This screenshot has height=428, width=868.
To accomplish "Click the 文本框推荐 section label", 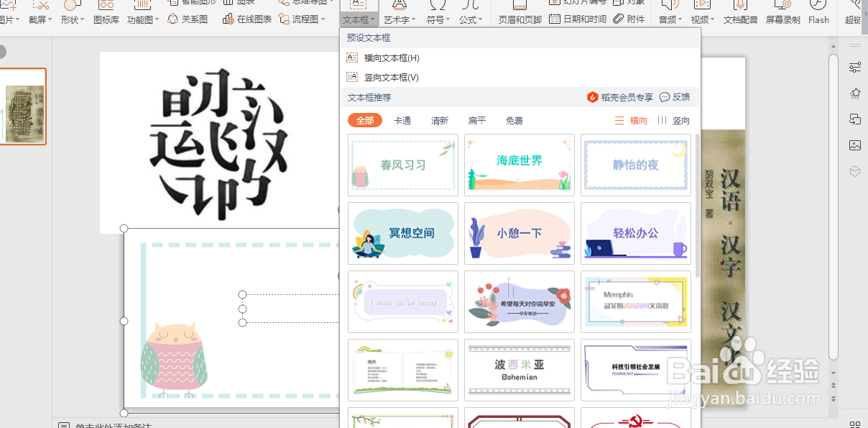I will pos(369,97).
